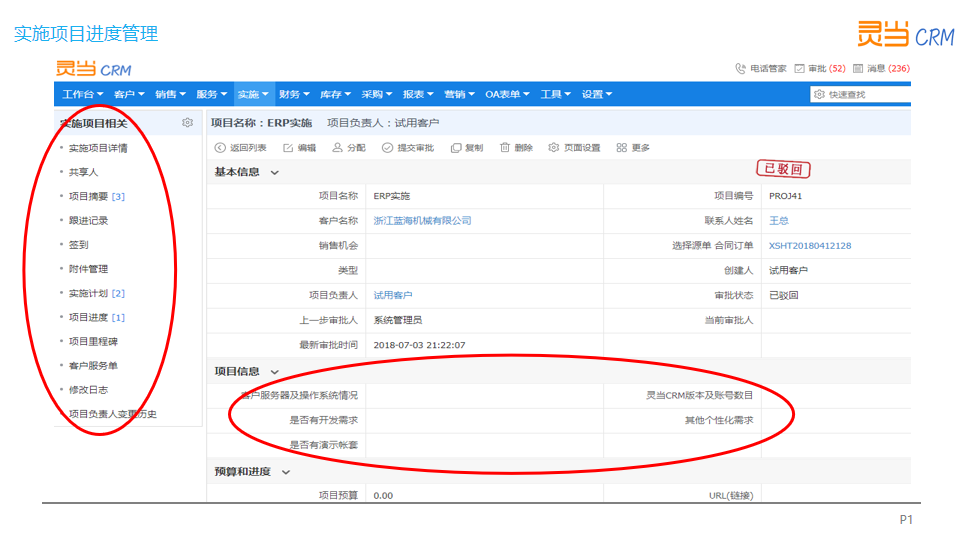Collapse the 预算和进度 section chevron
963x540 pixels.
(286, 472)
